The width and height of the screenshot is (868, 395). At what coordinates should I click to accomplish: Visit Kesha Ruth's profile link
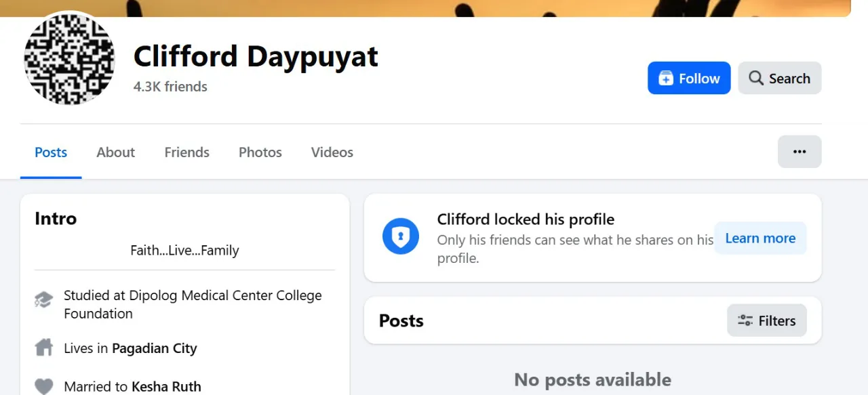[x=166, y=387]
